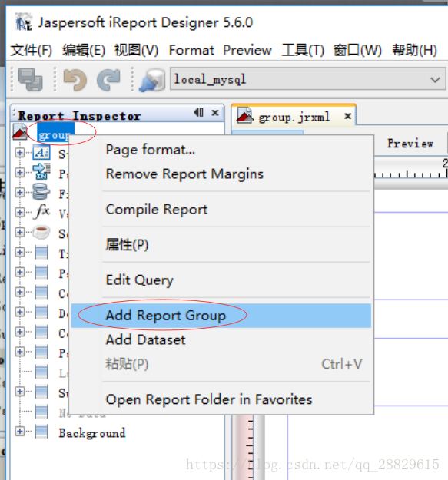Open the 文件(F) menu
Viewport: 448px width, 480px height.
pyautogui.click(x=32, y=50)
